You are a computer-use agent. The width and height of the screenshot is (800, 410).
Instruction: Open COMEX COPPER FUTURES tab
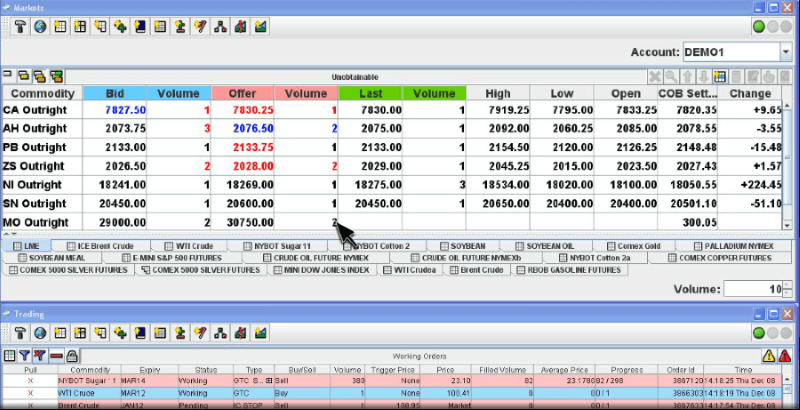[x=719, y=258]
